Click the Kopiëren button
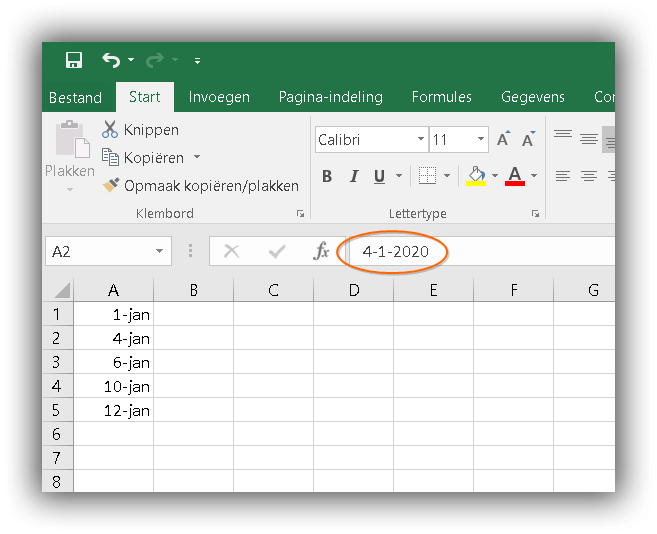This screenshot has width=657, height=534. coord(143,158)
